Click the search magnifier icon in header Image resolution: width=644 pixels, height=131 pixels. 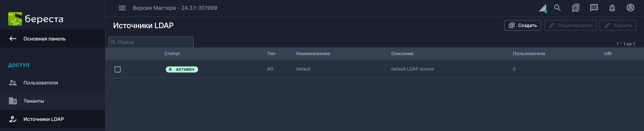pyautogui.click(x=557, y=8)
